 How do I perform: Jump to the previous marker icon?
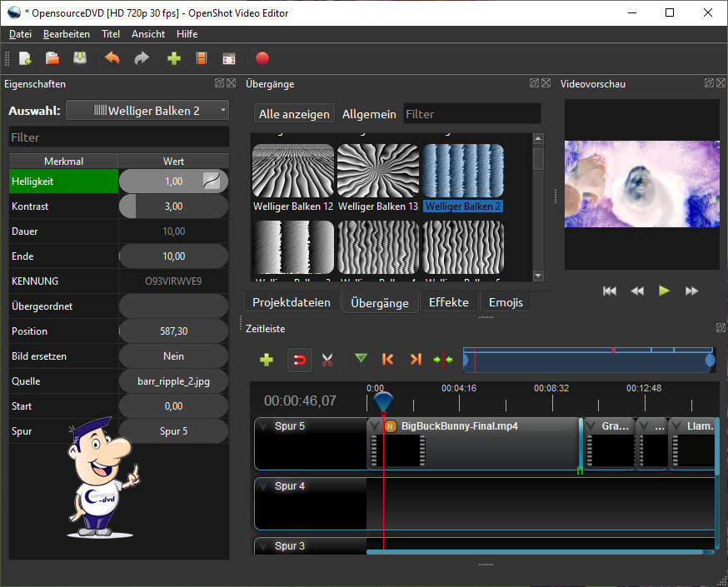click(387, 360)
